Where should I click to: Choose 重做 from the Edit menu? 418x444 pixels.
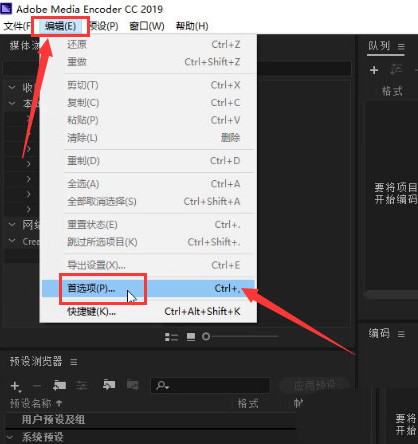click(148, 62)
